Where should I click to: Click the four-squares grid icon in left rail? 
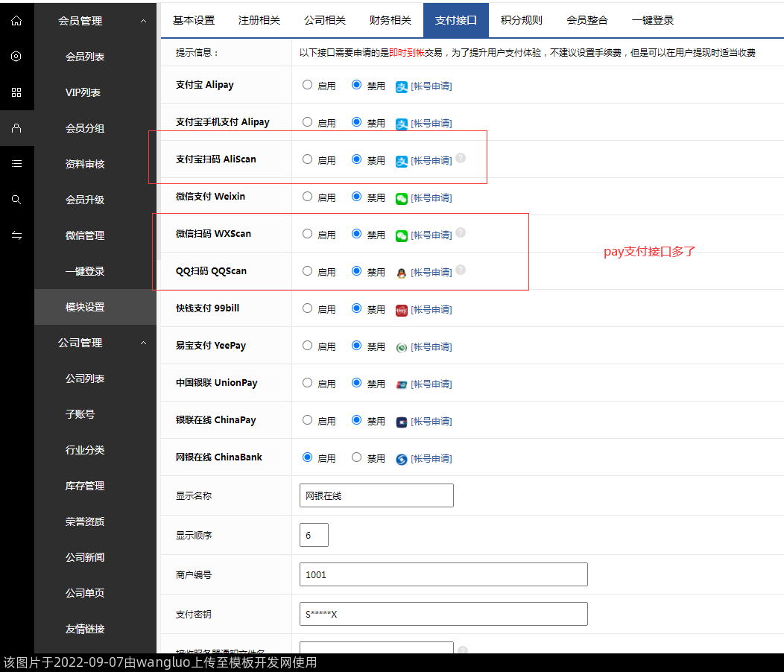(16, 92)
